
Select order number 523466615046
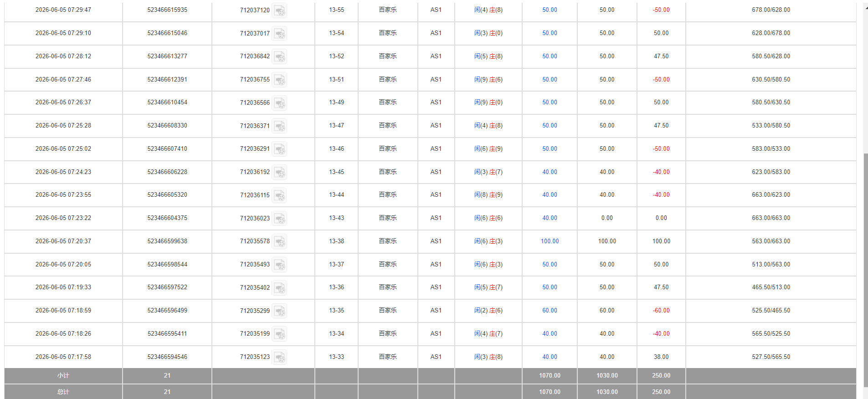click(x=167, y=33)
